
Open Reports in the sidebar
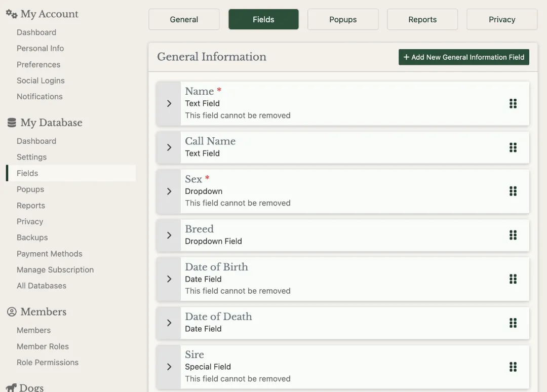pos(31,206)
